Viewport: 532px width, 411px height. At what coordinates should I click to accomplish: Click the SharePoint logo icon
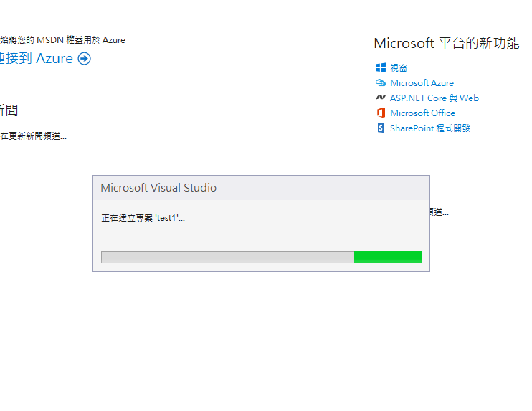click(x=381, y=128)
